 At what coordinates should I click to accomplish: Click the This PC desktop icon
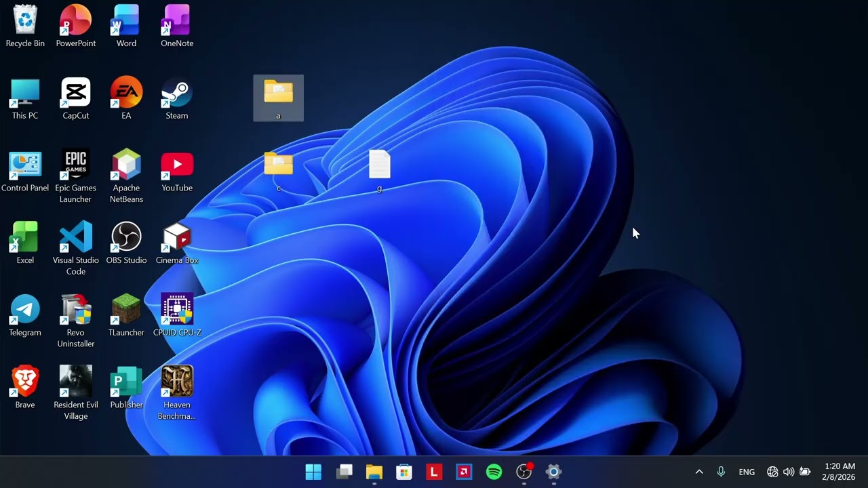25,99
